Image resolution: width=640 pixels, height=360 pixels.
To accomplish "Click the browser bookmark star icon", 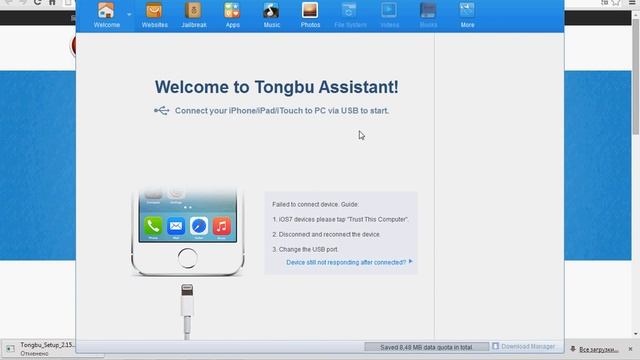I will [616, 2].
